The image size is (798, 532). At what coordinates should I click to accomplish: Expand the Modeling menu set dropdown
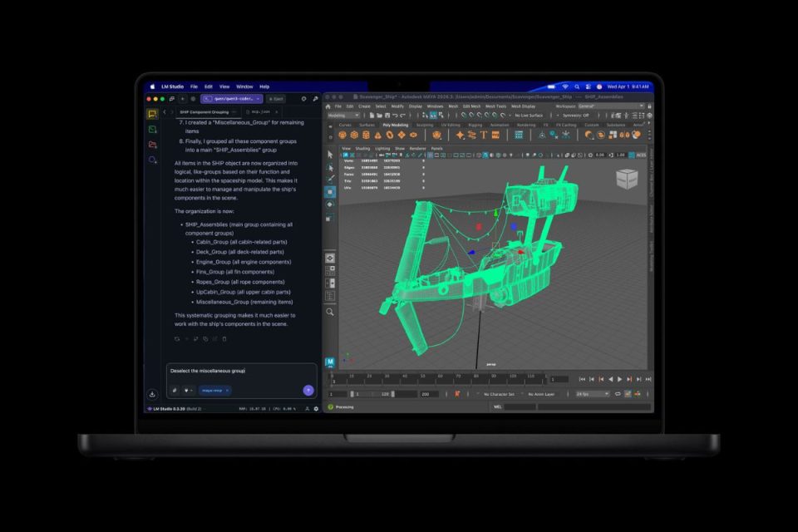[x=342, y=116]
